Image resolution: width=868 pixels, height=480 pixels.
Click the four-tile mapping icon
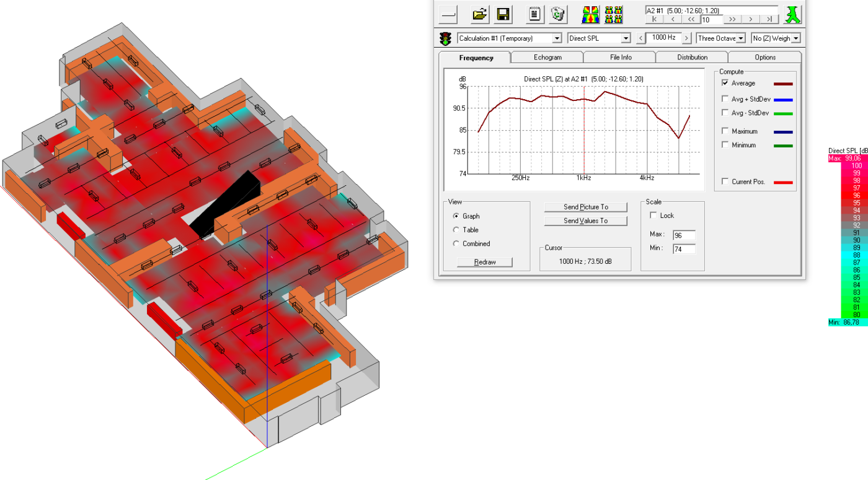pyautogui.click(x=614, y=14)
